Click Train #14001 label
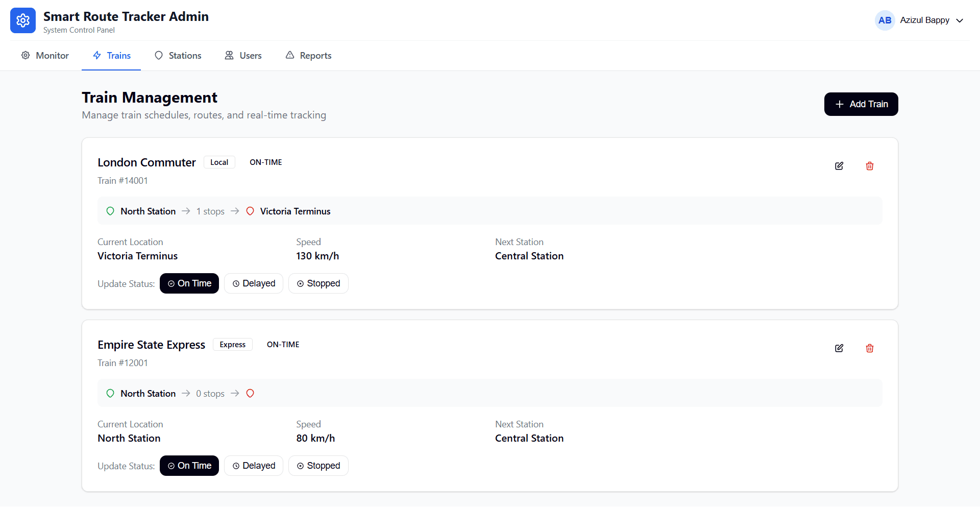This screenshot has height=507, width=980. tap(122, 181)
